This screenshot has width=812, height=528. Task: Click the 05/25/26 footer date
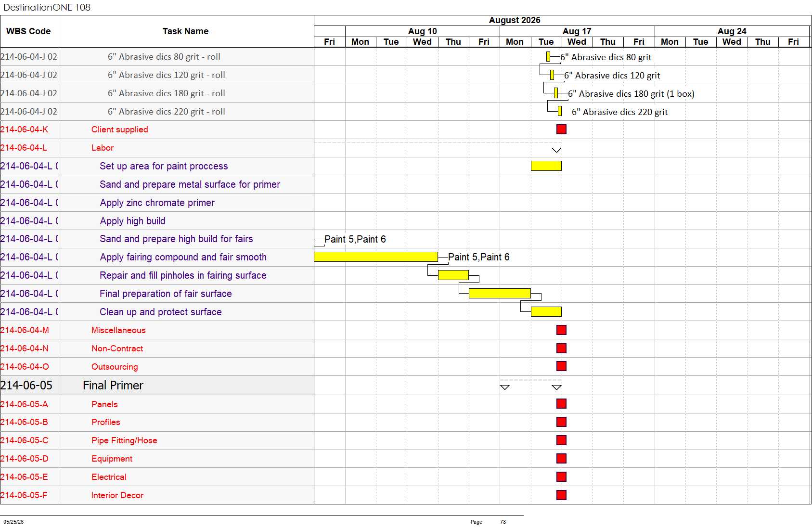coord(13,522)
